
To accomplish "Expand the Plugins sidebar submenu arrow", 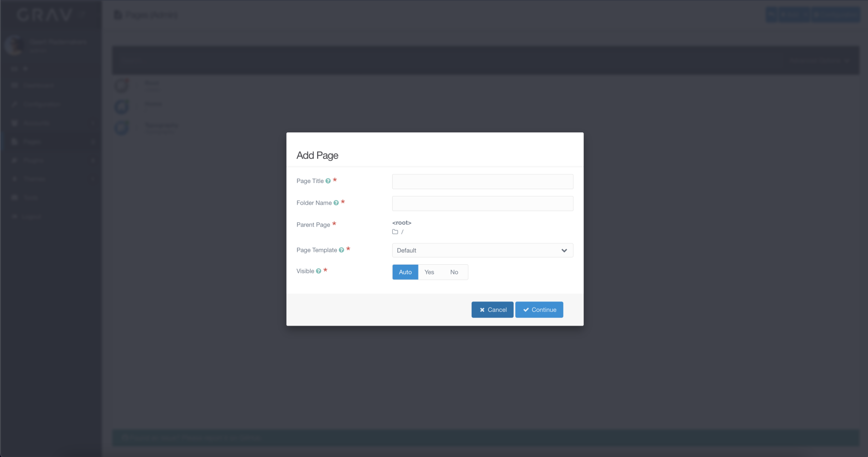I will (x=93, y=161).
